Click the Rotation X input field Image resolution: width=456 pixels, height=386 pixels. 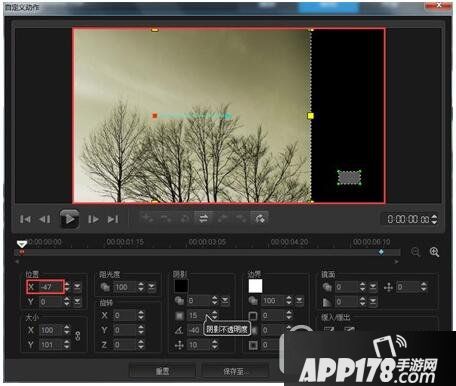(125, 315)
